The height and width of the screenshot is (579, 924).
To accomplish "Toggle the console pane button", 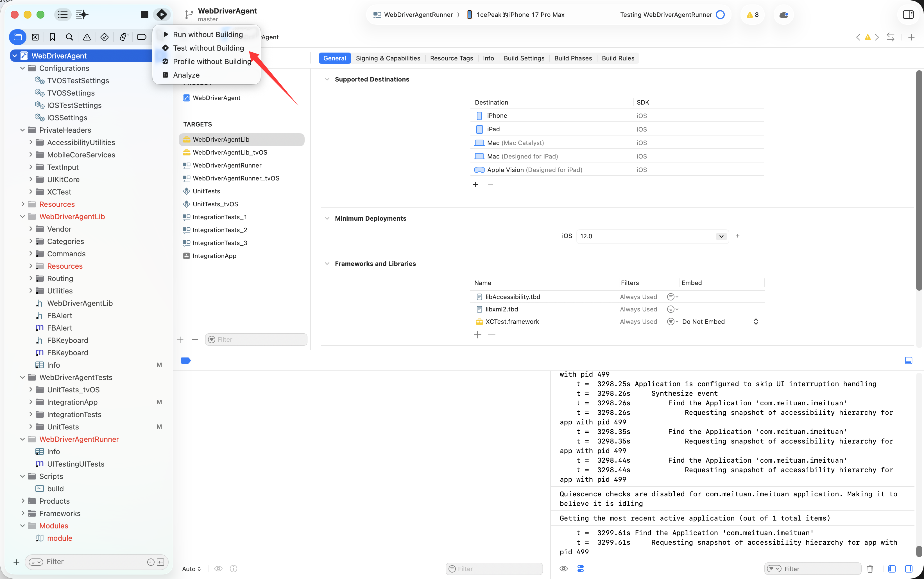I will point(909,569).
